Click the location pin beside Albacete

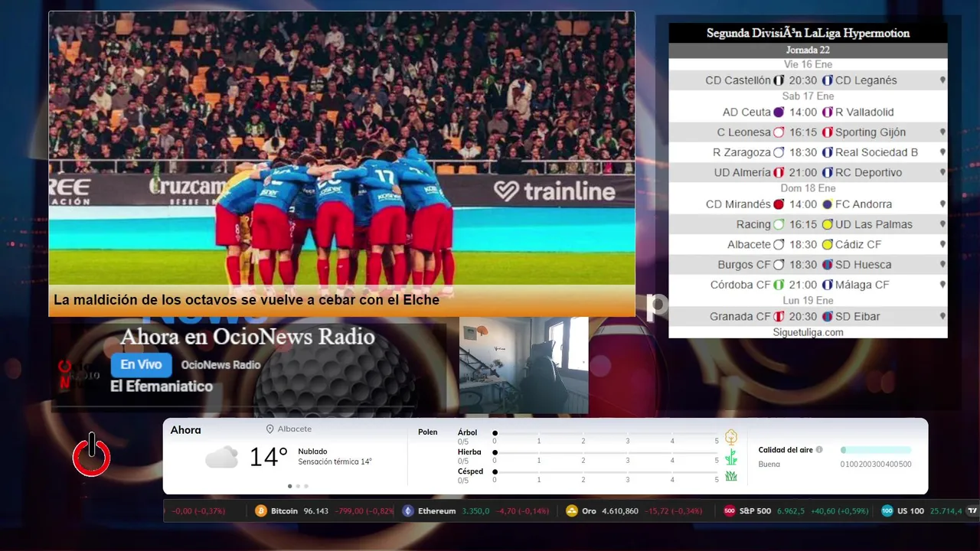269,429
